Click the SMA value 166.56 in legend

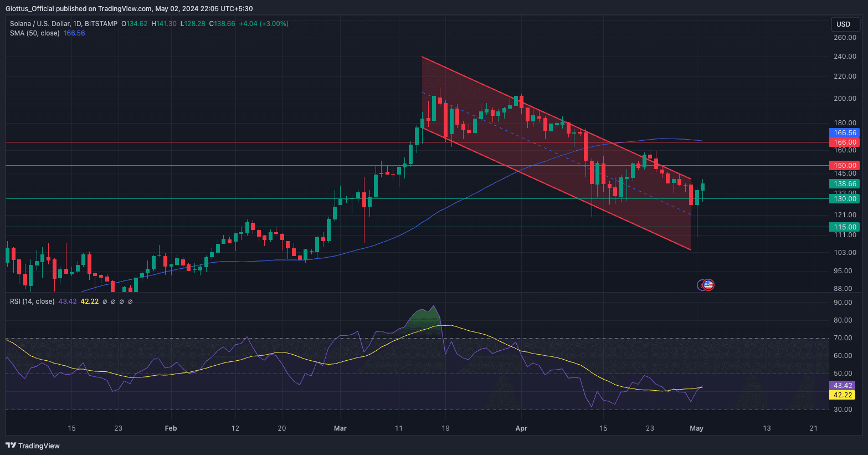pyautogui.click(x=74, y=33)
